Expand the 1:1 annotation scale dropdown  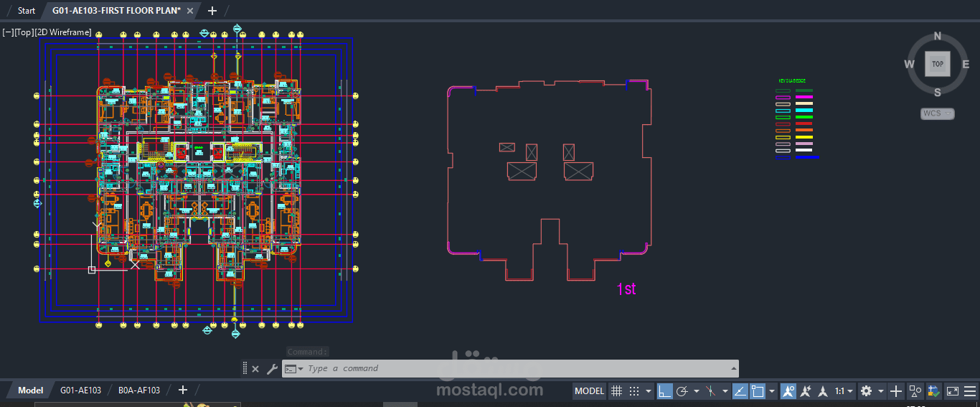click(844, 391)
